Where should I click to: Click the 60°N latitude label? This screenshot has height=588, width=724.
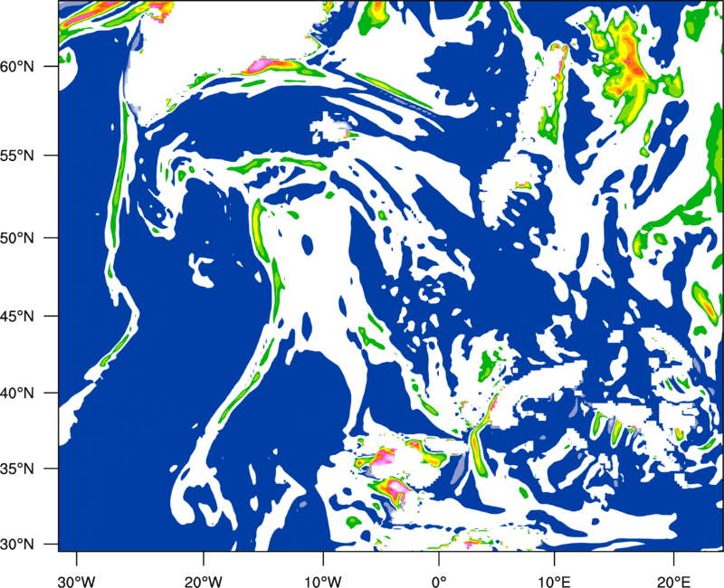click(17, 66)
